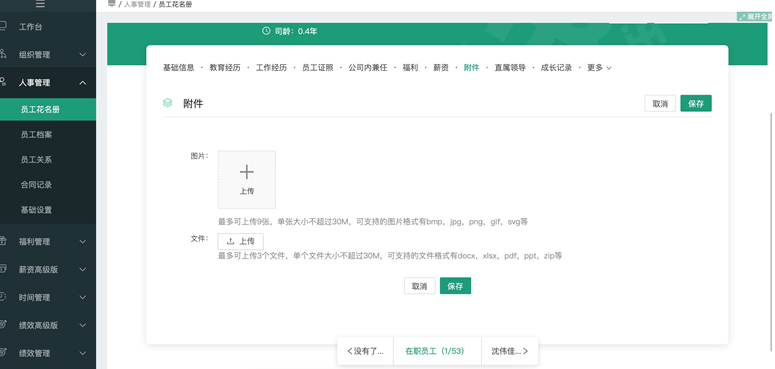Select the 附件 tab
775x369 pixels.
point(472,68)
